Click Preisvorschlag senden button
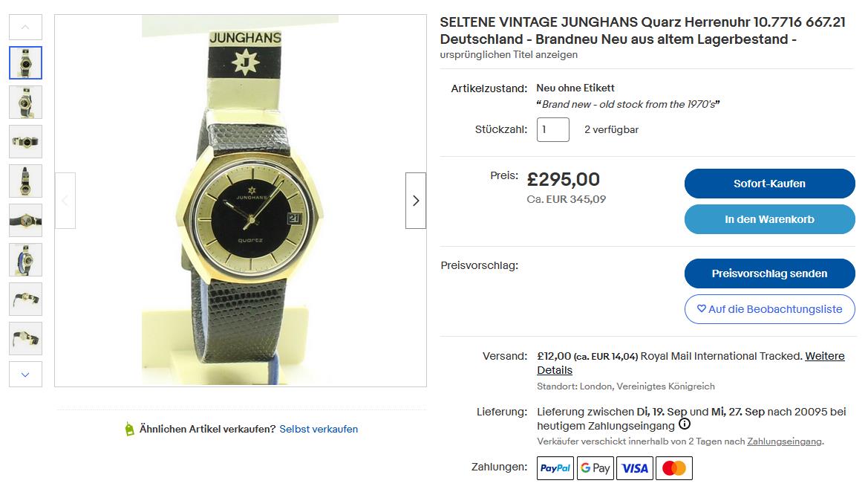The height and width of the screenshot is (492, 868). 769,273
